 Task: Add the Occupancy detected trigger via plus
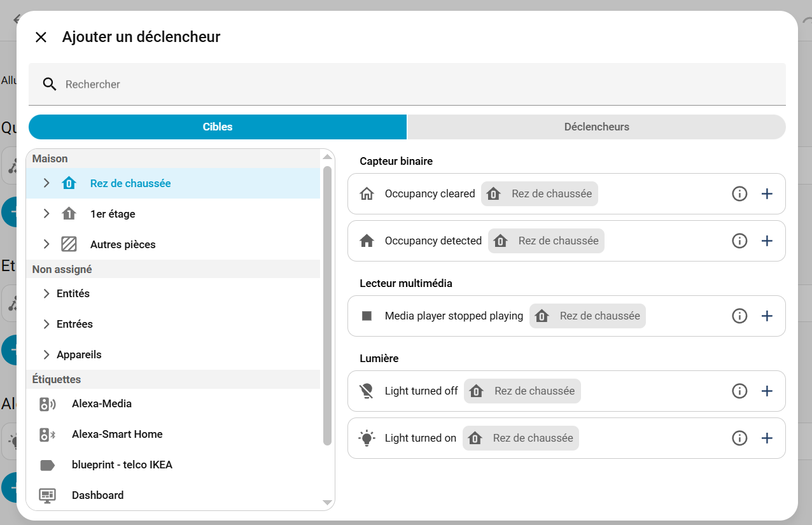(x=767, y=241)
